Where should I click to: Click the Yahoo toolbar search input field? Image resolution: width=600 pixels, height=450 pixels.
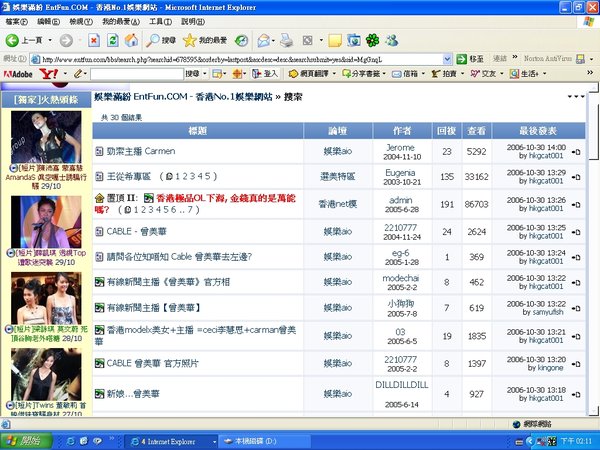[x=137, y=74]
